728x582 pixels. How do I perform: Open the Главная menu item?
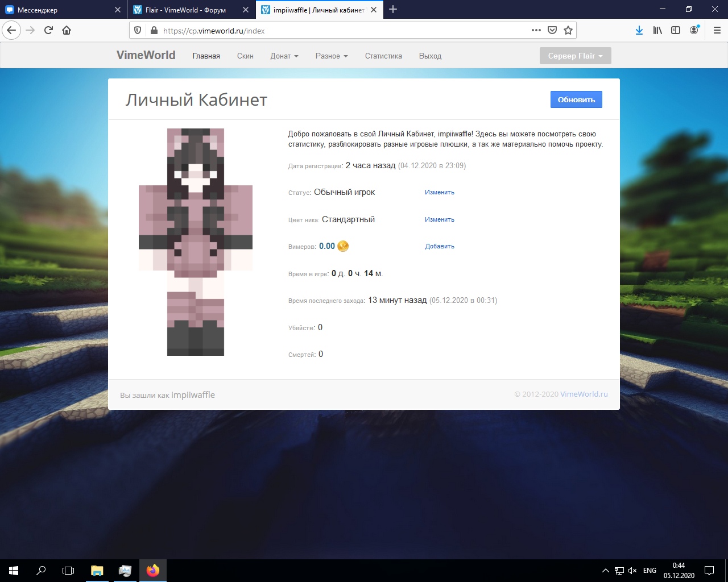click(x=206, y=56)
